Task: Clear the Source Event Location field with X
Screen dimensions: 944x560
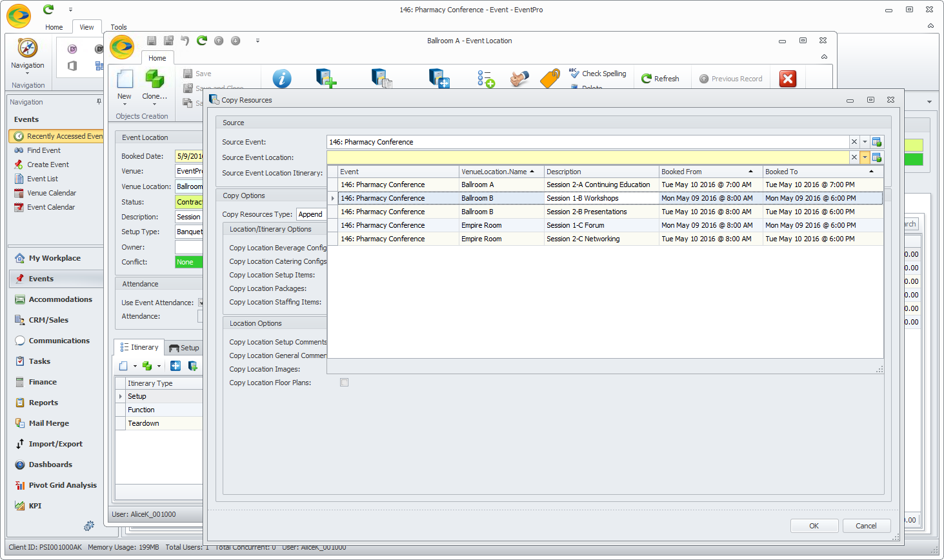Action: coord(854,157)
